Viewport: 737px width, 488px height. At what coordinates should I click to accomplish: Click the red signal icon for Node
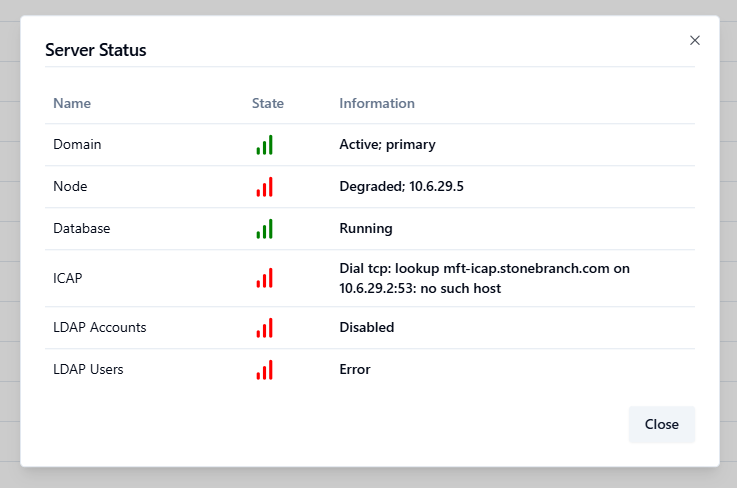pos(264,187)
